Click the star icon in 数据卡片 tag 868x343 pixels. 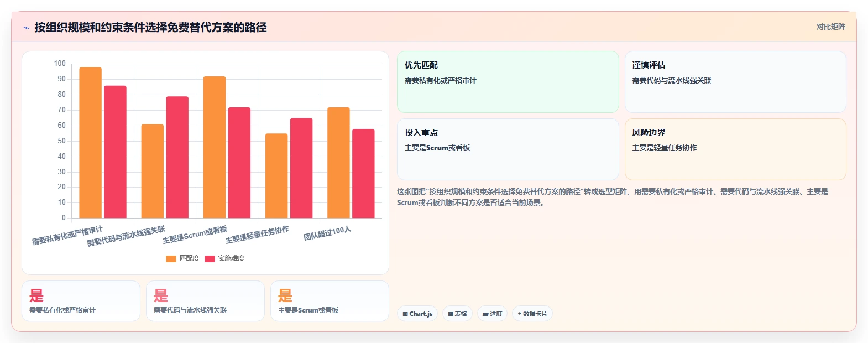(x=519, y=314)
